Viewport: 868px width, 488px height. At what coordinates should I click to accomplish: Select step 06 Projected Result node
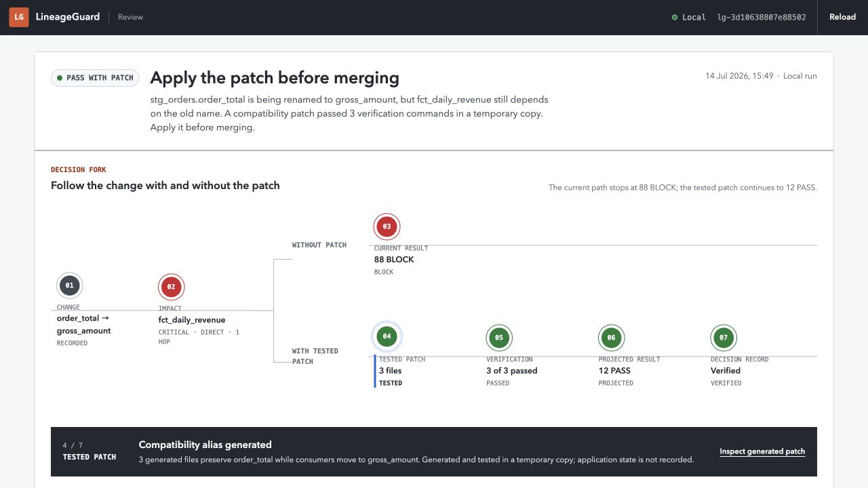click(611, 338)
